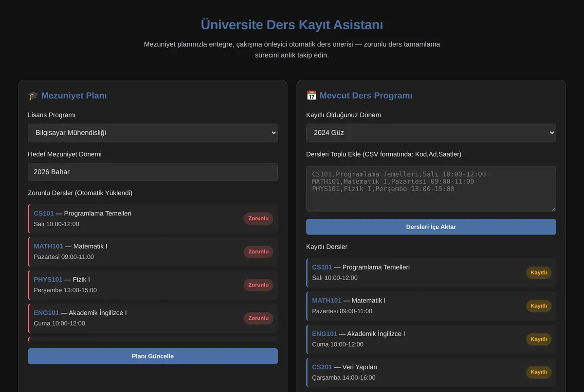Select MATH101 code in Zorunlu Dersler list
This screenshot has height=392, width=584.
click(x=49, y=247)
